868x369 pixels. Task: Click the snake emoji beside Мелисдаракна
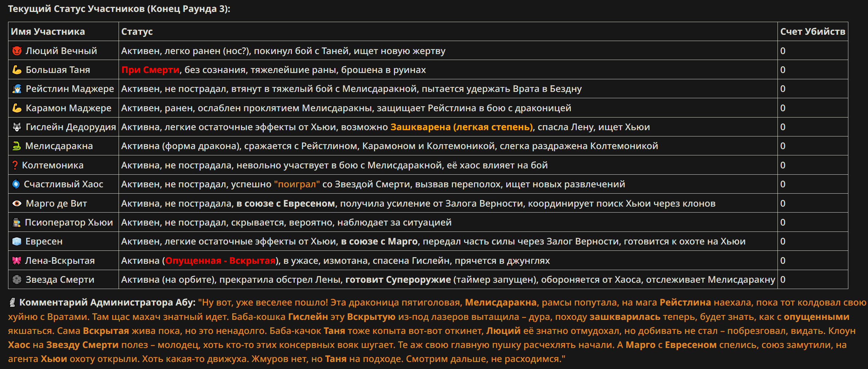(x=16, y=146)
